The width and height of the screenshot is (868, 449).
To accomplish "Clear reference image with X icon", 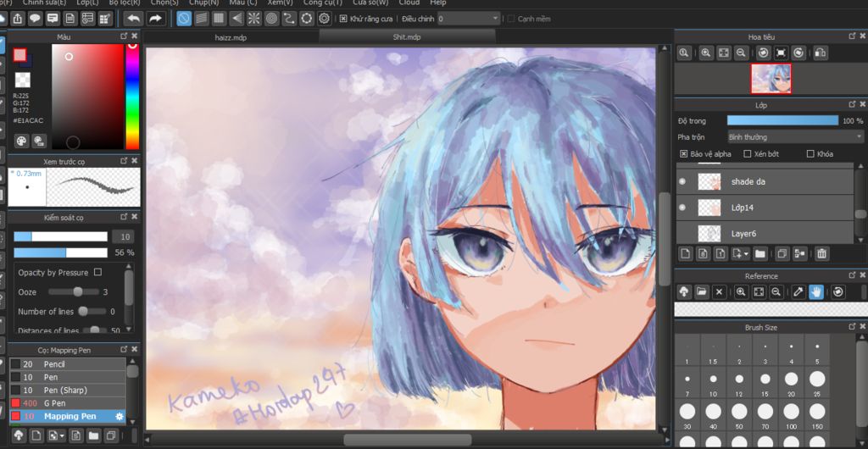I will [719, 291].
